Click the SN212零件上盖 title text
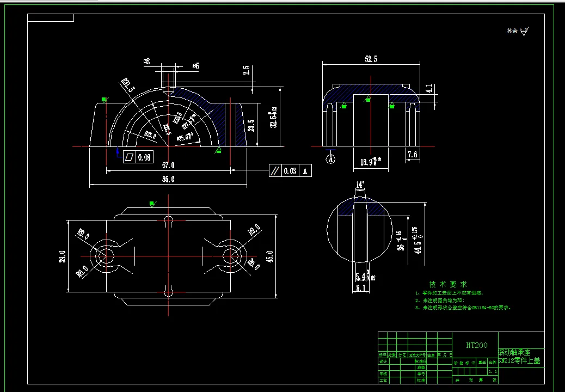 pyautogui.click(x=519, y=360)
